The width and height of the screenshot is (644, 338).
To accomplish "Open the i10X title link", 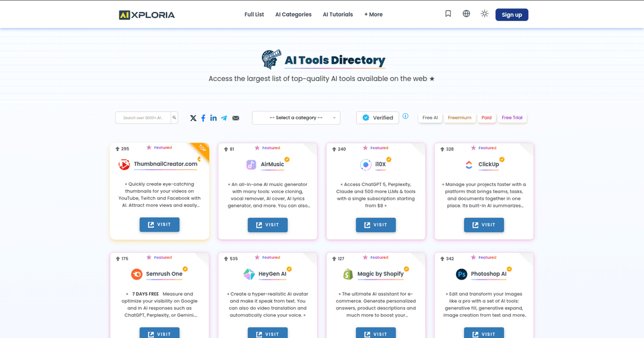I will click(380, 165).
